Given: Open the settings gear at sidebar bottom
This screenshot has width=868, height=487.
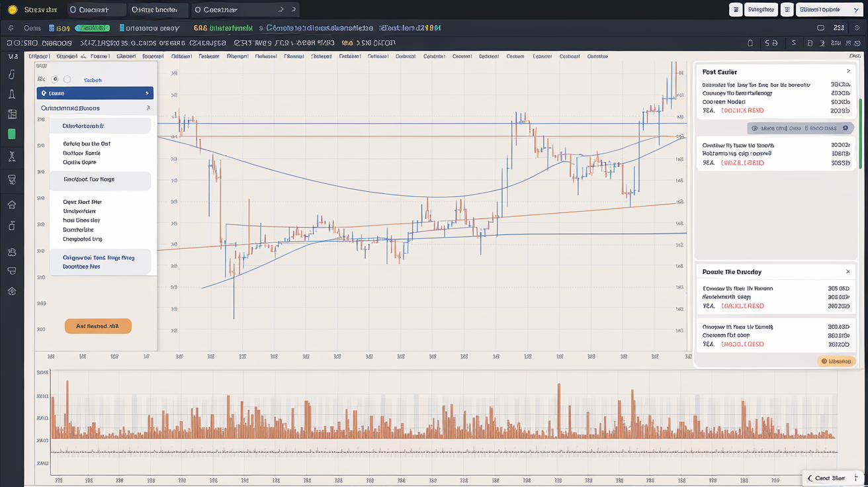Looking at the screenshot, I should [x=12, y=291].
